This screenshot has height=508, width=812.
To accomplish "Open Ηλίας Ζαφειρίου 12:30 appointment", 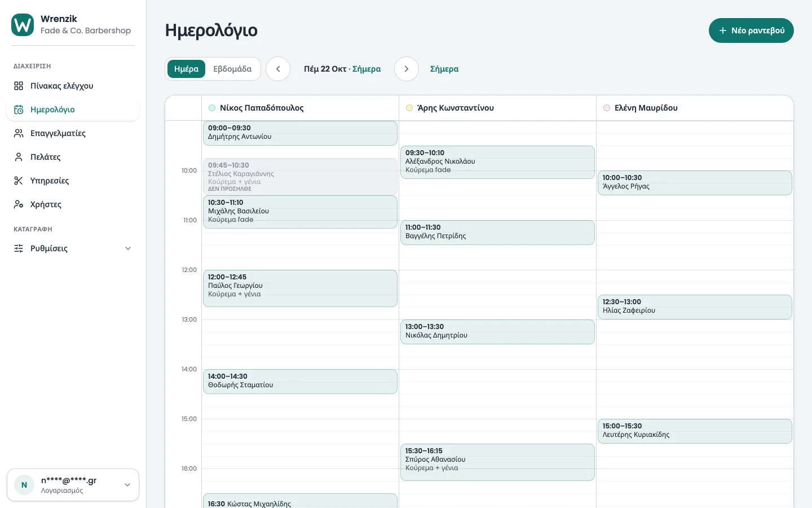I will coord(695,307).
